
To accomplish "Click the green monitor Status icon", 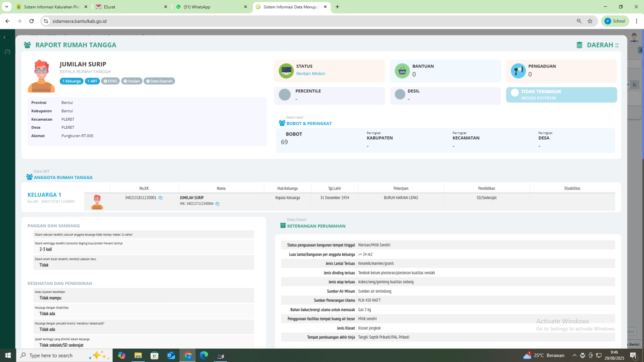I will point(286,71).
